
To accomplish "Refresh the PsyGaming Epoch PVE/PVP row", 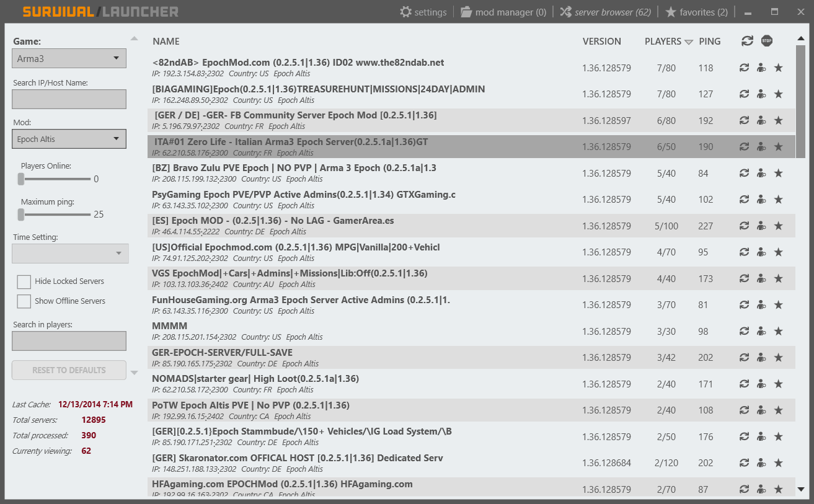I will 744,200.
